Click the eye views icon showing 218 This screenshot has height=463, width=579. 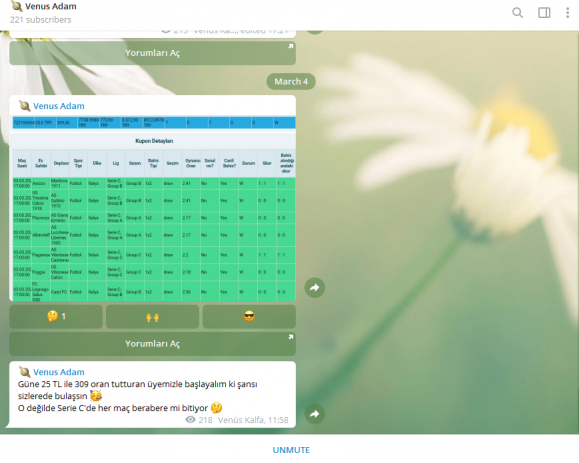tap(190, 420)
